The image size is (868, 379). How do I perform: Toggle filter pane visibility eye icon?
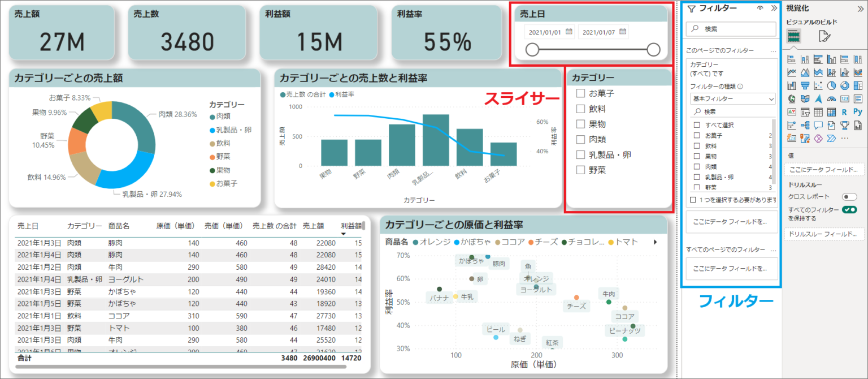click(760, 8)
